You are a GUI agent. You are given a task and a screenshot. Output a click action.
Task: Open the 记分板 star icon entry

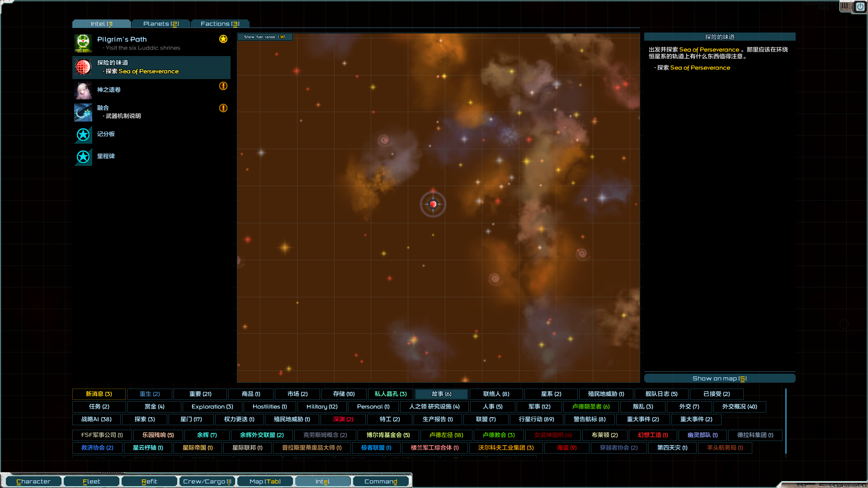click(x=83, y=134)
